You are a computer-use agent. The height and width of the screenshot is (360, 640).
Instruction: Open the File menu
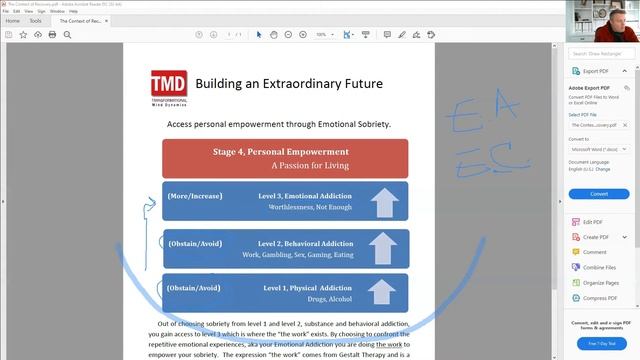pos(6,11)
